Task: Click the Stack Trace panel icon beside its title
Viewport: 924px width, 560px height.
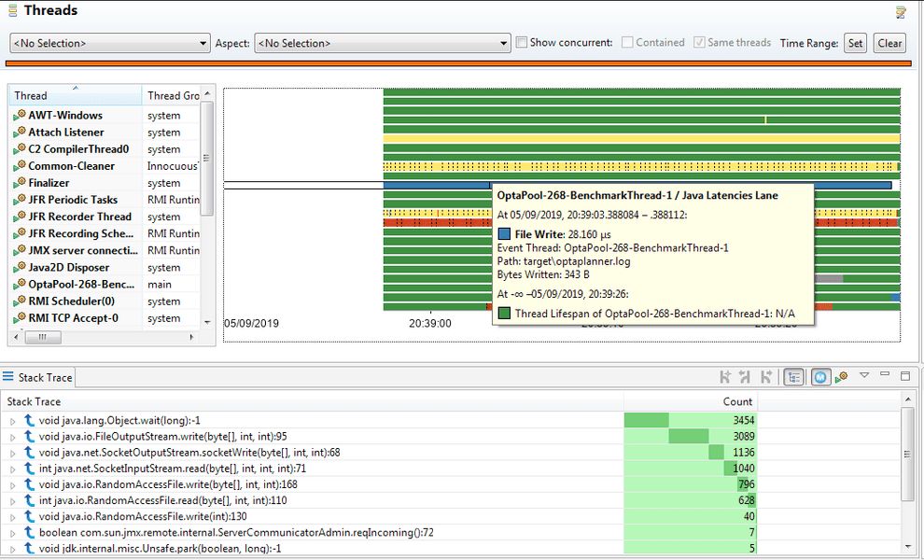Action: click(x=9, y=377)
